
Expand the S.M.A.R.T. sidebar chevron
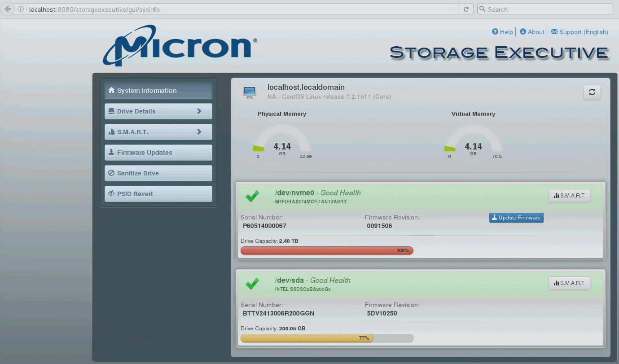[x=199, y=132]
